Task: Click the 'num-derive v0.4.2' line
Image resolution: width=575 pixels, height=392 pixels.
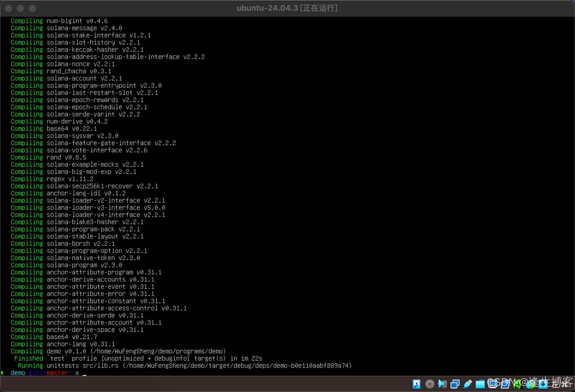Action: tap(77, 121)
